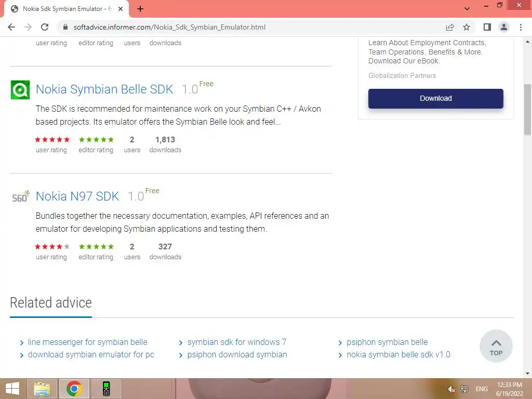Click the muted volume tray icon
Viewport: 532px width, 399px height.
coord(451,389)
